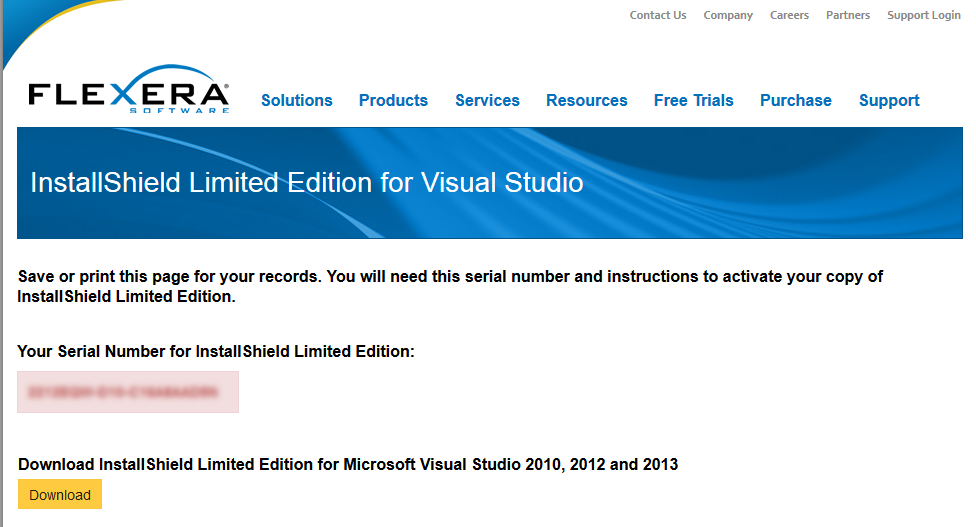
Task: Go to the Careers page
Action: point(789,15)
